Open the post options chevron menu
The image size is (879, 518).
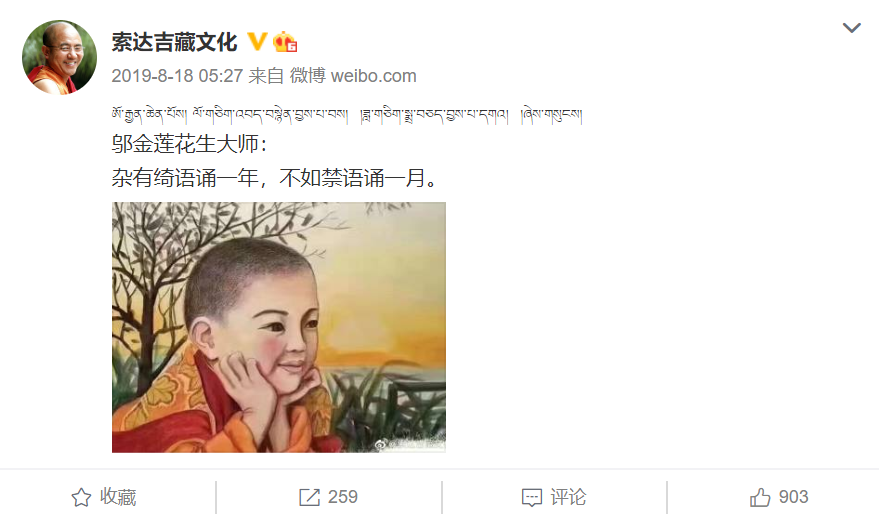[852, 27]
